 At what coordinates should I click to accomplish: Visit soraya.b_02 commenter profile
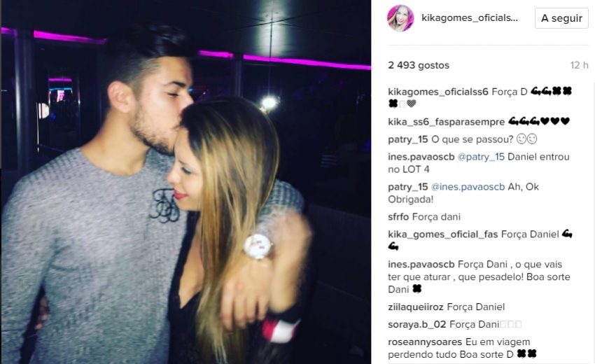pos(417,324)
